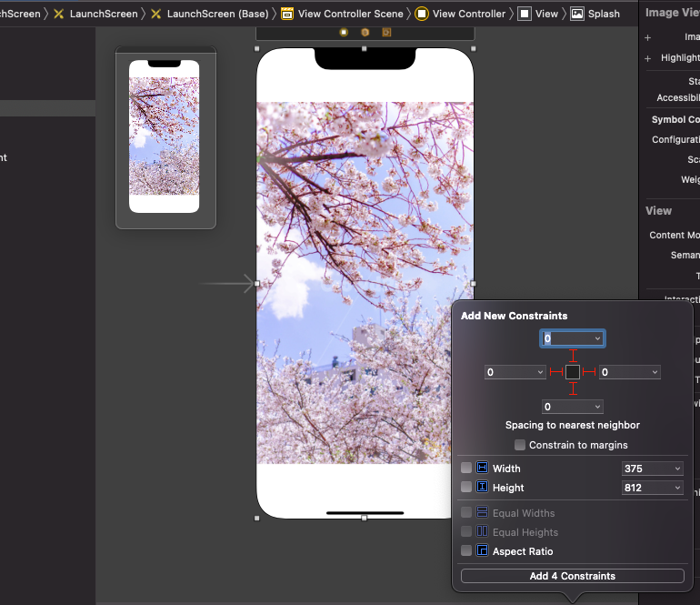Click the View Controller Scene storyboard icon
This screenshot has height=605, width=700.
[x=287, y=14]
